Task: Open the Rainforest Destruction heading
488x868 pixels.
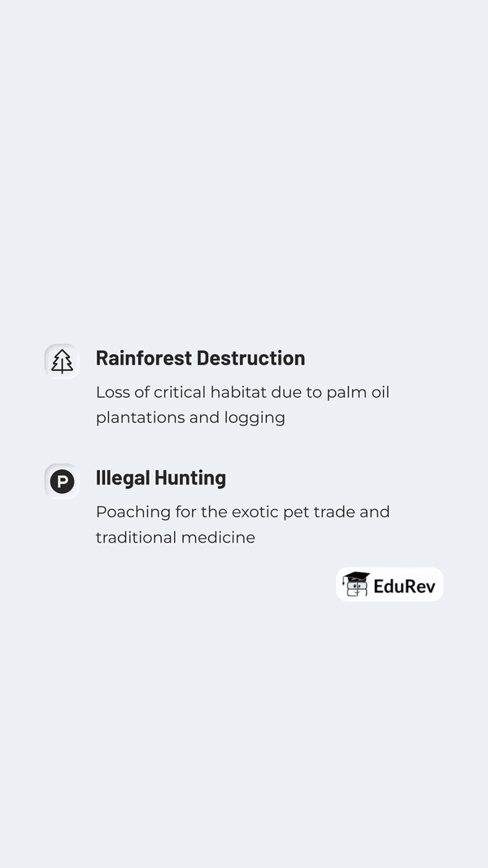Action: (200, 358)
